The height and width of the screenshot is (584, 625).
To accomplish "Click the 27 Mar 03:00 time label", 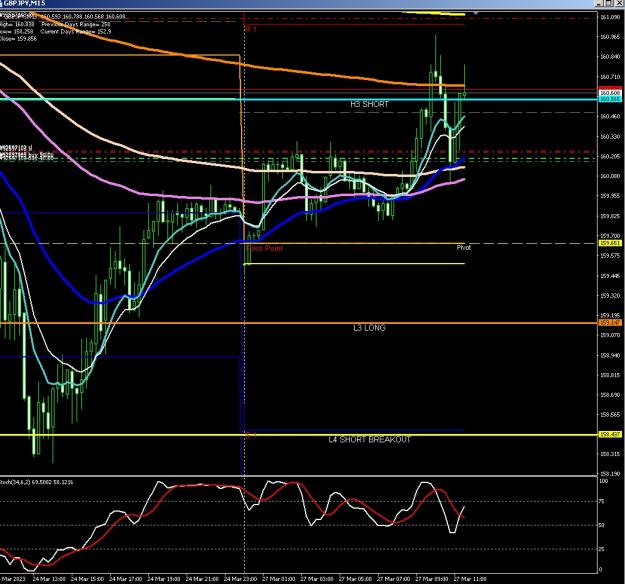I will click(x=317, y=579).
